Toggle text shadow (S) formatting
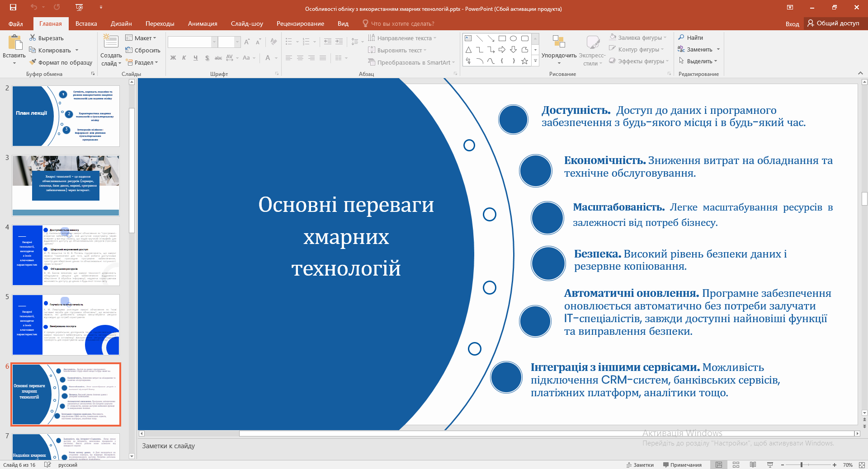Image resolution: width=868 pixels, height=469 pixels. [x=207, y=58]
